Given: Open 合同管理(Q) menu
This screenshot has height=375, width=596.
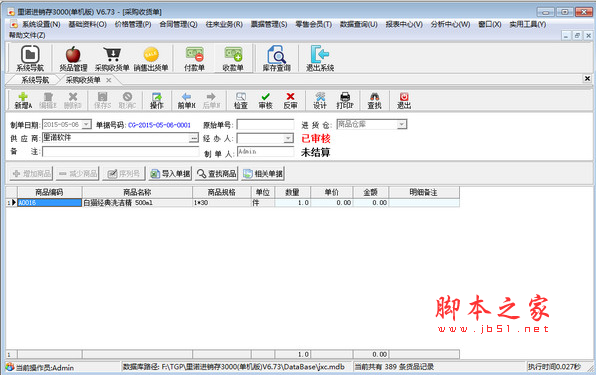Looking at the screenshot, I should pyautogui.click(x=178, y=24).
